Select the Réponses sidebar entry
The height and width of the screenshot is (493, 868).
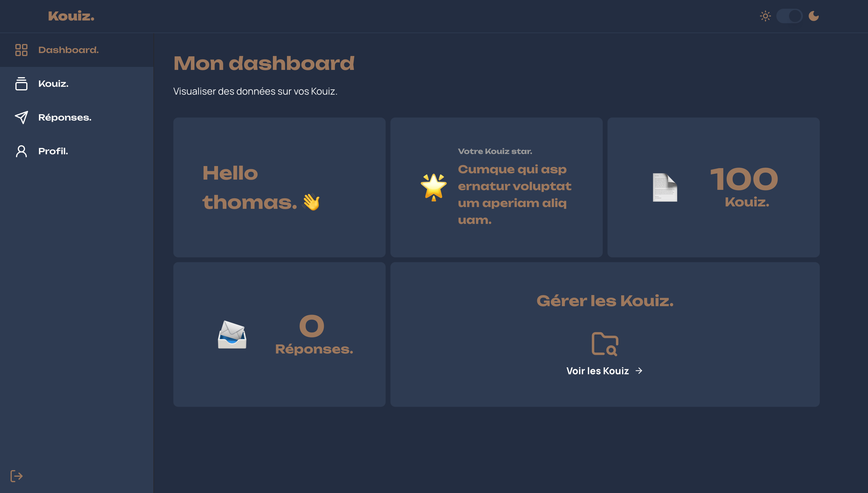(65, 118)
